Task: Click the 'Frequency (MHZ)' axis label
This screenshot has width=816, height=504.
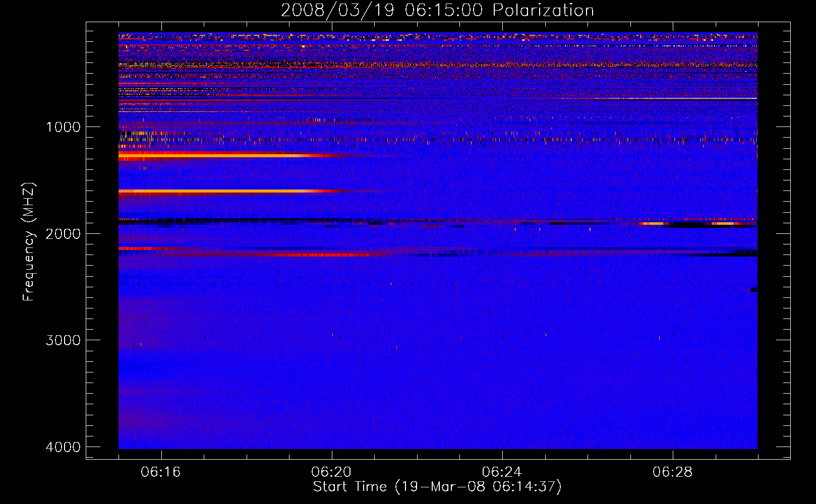Action: 29,242
